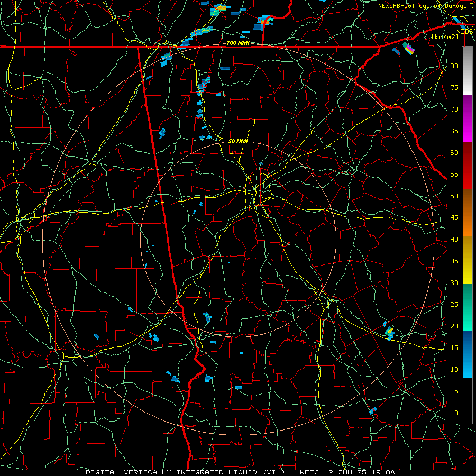Pick the white-gray top segment of scale
The image size is (476, 476).
(467, 71)
